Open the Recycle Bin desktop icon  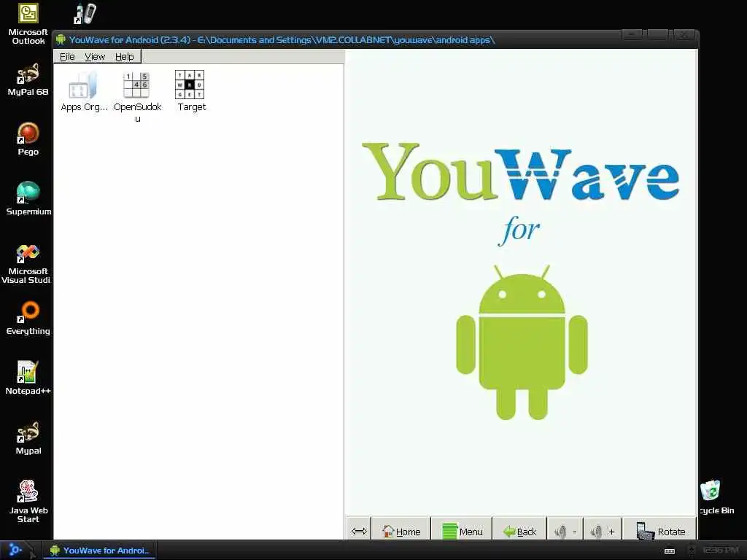click(717, 497)
